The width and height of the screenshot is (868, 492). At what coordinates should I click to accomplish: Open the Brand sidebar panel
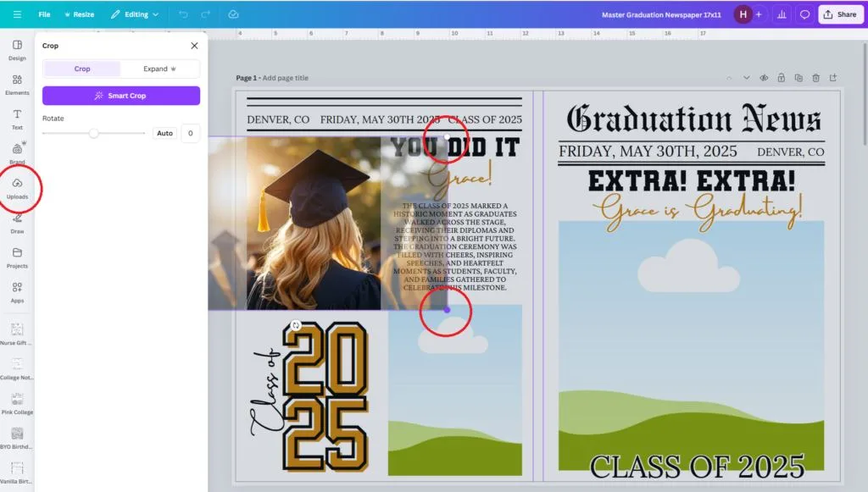pos(17,153)
